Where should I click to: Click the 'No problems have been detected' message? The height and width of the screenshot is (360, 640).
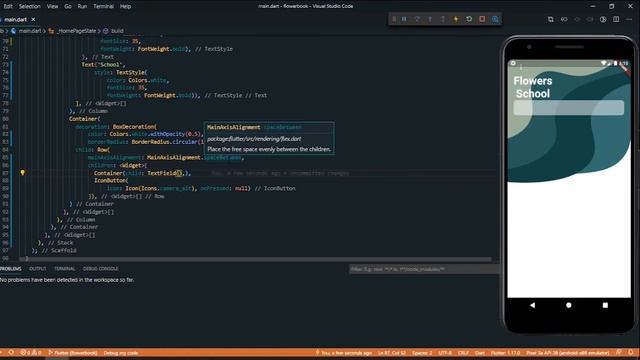67,280
